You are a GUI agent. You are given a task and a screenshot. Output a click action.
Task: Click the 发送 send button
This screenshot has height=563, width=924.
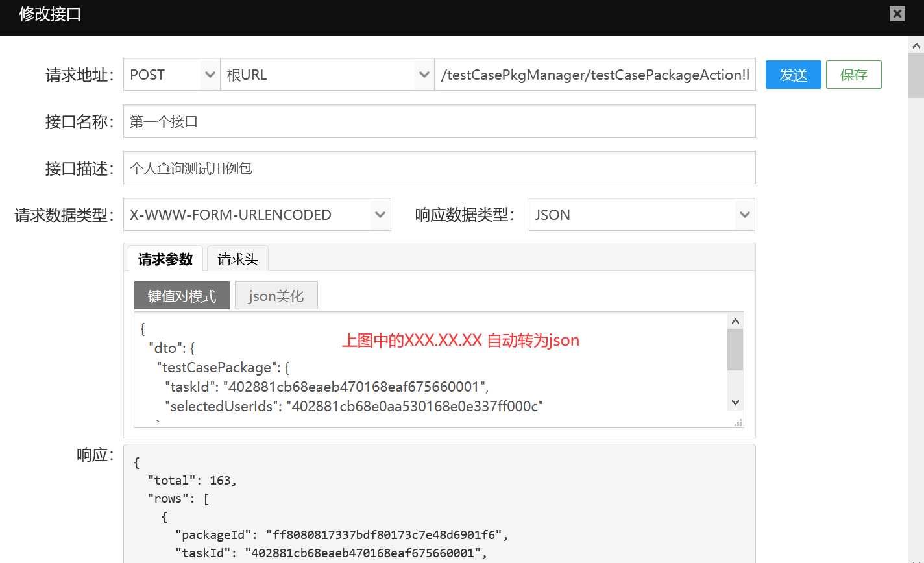coord(793,75)
